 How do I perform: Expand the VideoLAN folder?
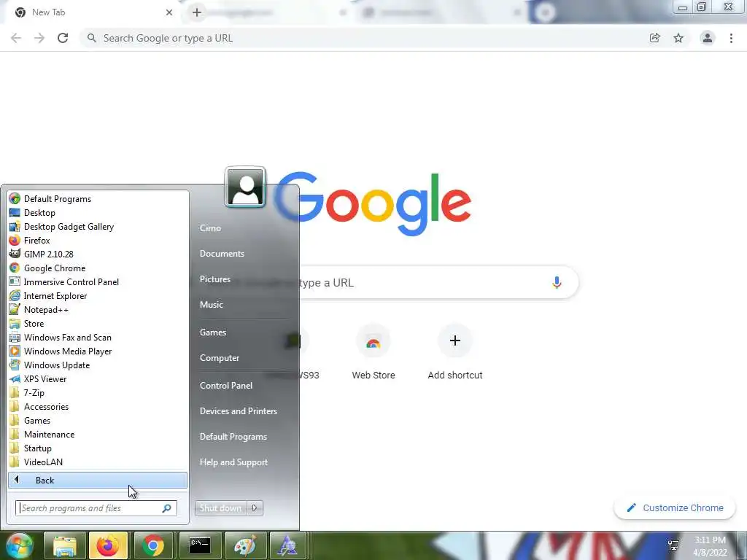(98, 462)
